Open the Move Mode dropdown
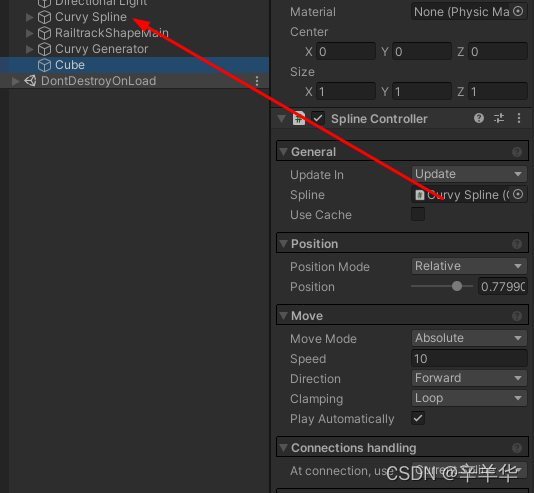Viewport: 534px width, 493px height. pyautogui.click(x=469, y=338)
